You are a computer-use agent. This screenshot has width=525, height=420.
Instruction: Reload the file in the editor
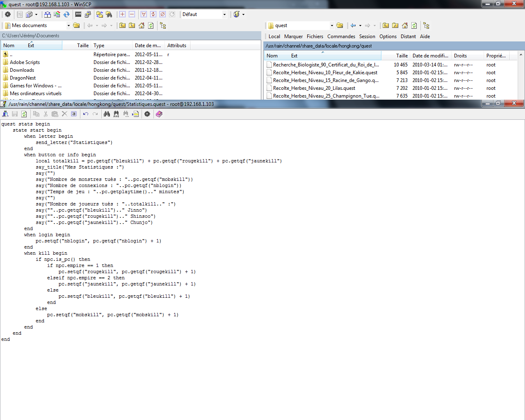click(24, 114)
